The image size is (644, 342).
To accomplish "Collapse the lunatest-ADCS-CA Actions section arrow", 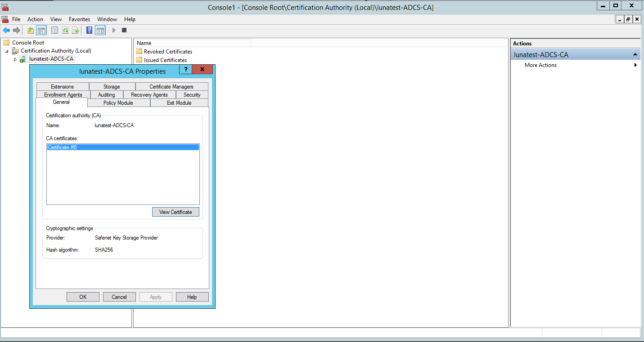I will (635, 54).
